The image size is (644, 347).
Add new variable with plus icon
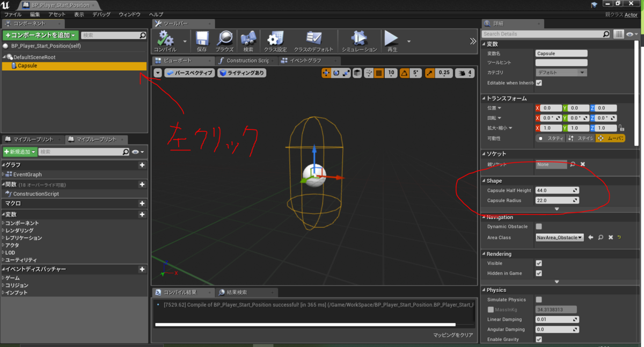point(142,214)
